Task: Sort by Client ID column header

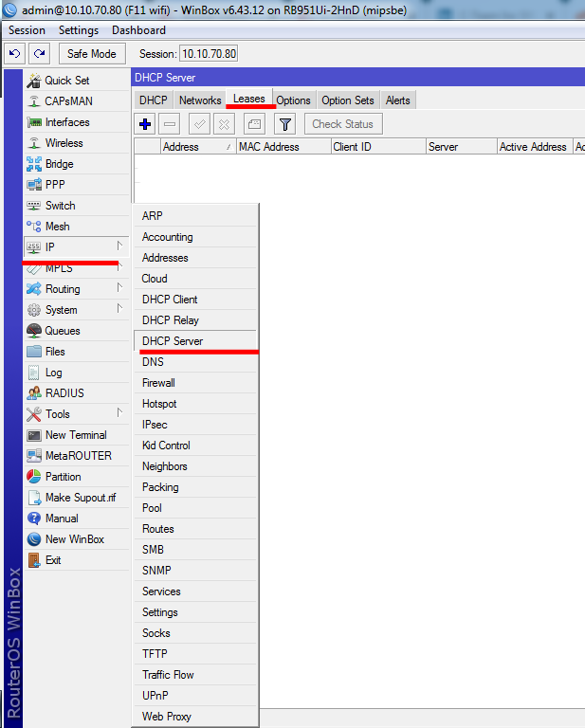Action: click(379, 147)
